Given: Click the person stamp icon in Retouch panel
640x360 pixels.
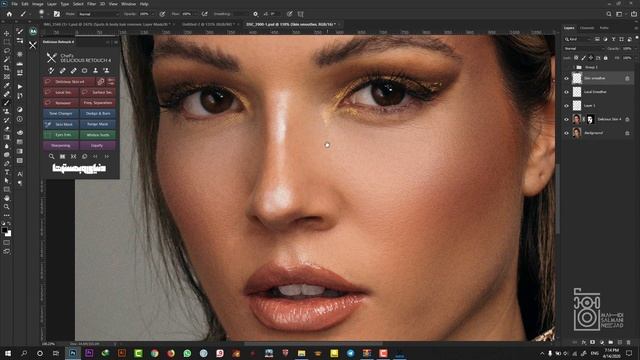Looking at the screenshot, I should (95, 71).
